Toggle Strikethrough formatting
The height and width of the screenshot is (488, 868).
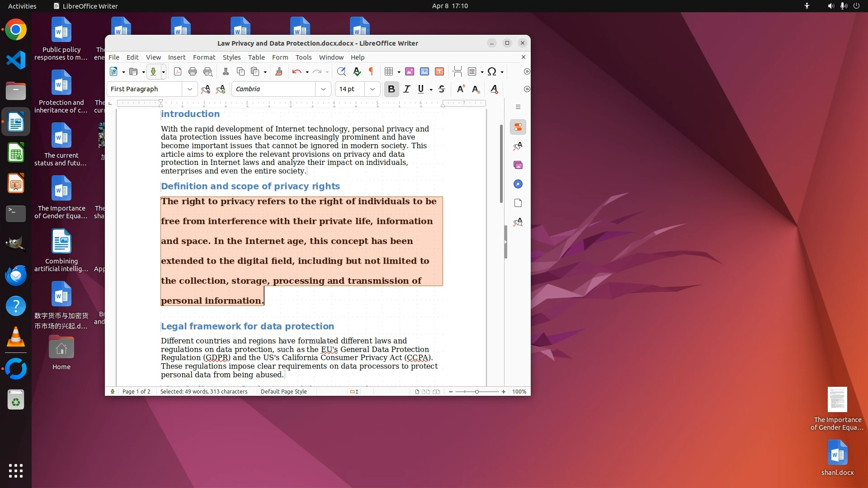click(442, 89)
